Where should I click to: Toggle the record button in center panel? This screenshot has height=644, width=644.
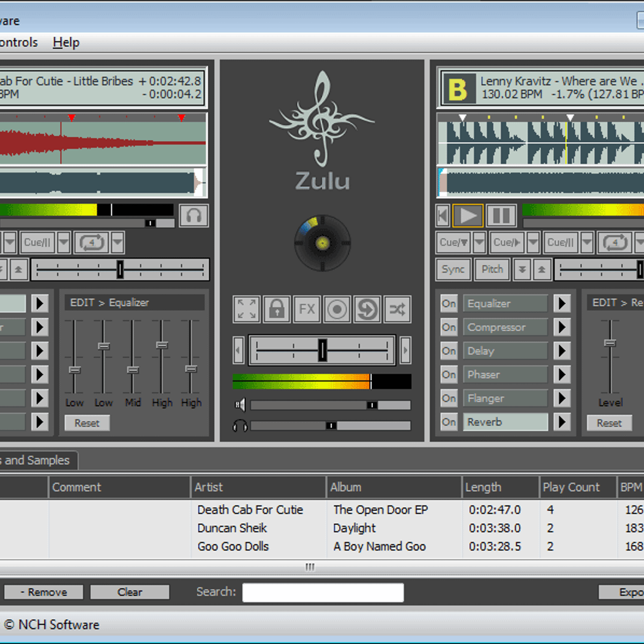337,309
